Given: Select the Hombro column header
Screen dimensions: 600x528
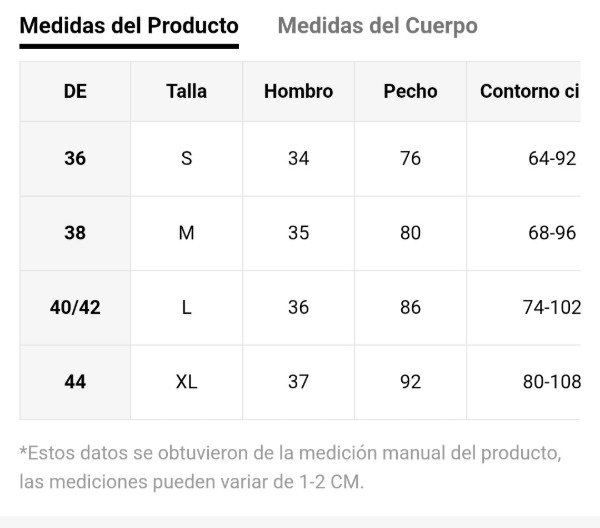Looking at the screenshot, I should click(x=298, y=91).
